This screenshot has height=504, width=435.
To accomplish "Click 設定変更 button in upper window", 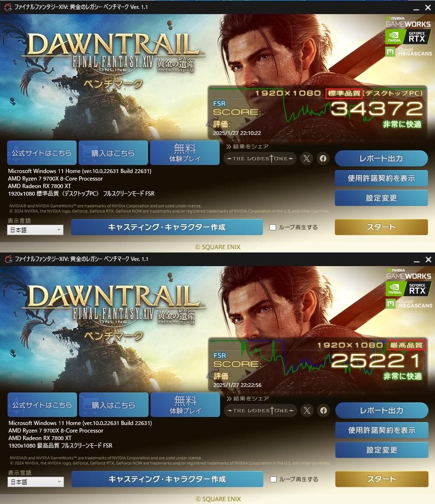I will [x=381, y=198].
